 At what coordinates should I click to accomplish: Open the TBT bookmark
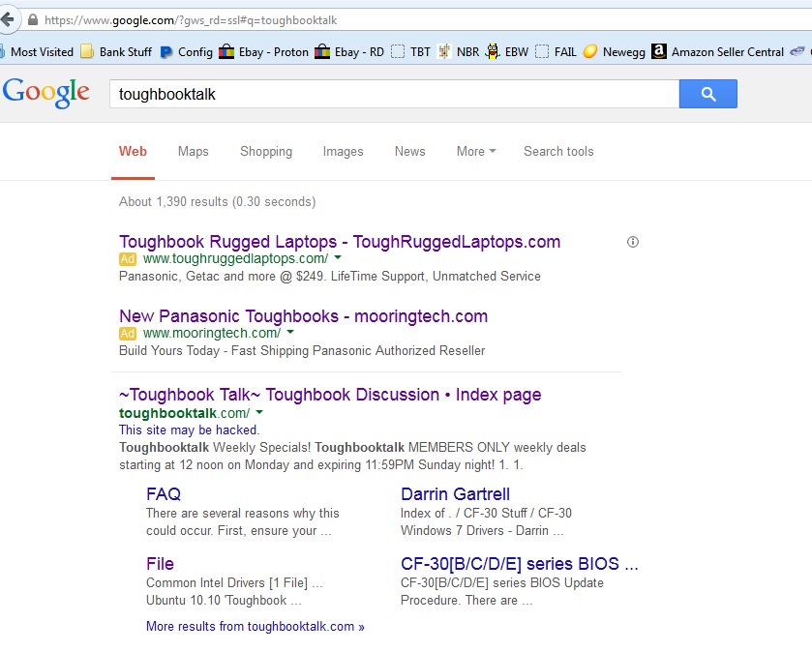click(410, 51)
